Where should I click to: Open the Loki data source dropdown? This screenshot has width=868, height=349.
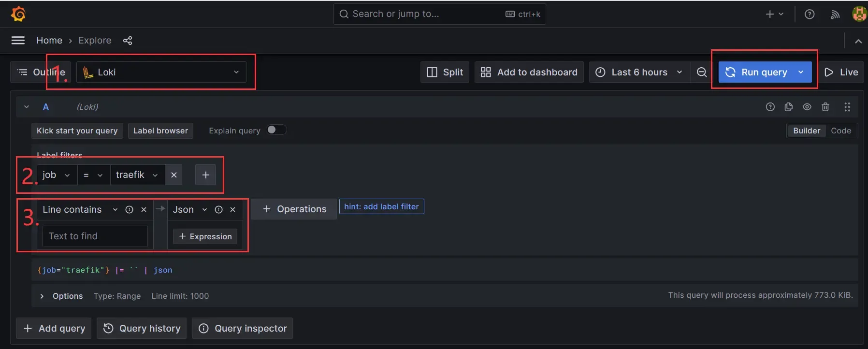tap(161, 72)
